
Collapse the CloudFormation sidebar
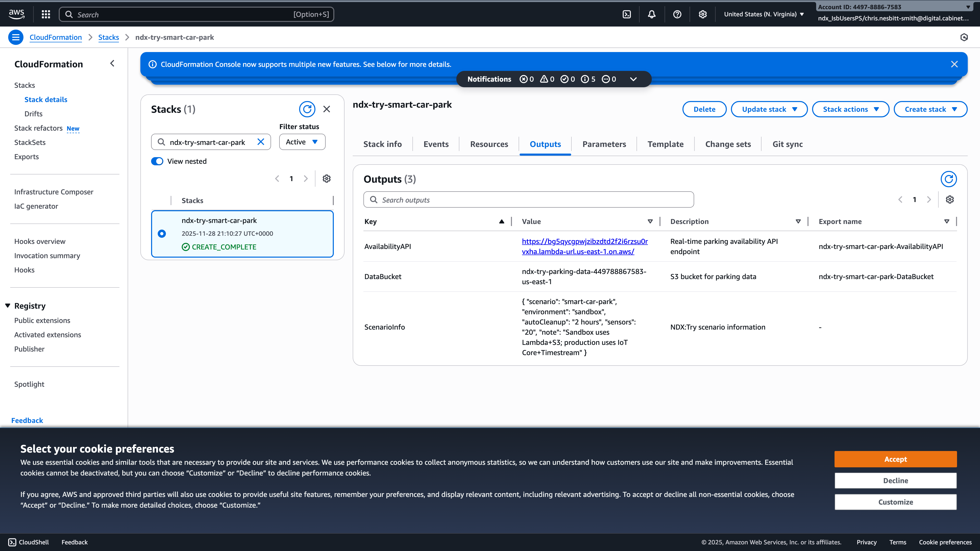pyautogui.click(x=112, y=64)
